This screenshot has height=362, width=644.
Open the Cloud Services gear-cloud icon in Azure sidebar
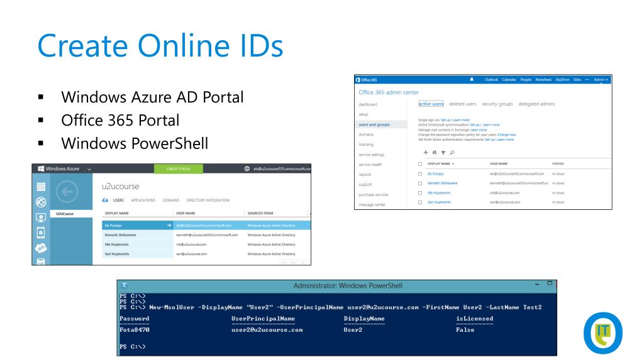coord(41,248)
